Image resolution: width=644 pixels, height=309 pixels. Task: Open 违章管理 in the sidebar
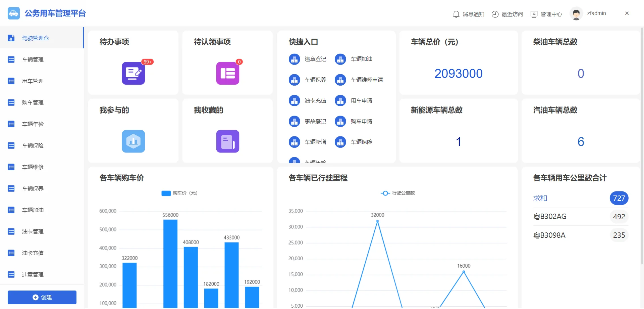(42, 274)
